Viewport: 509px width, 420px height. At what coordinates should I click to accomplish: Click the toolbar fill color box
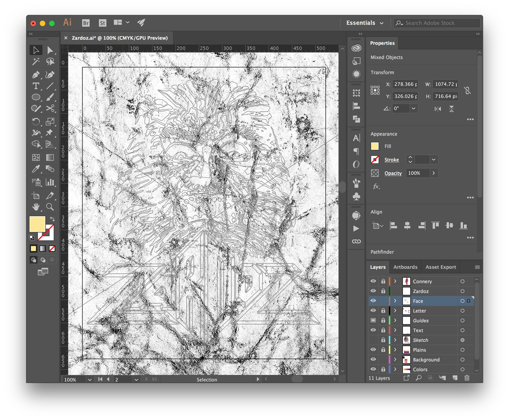tap(37, 224)
